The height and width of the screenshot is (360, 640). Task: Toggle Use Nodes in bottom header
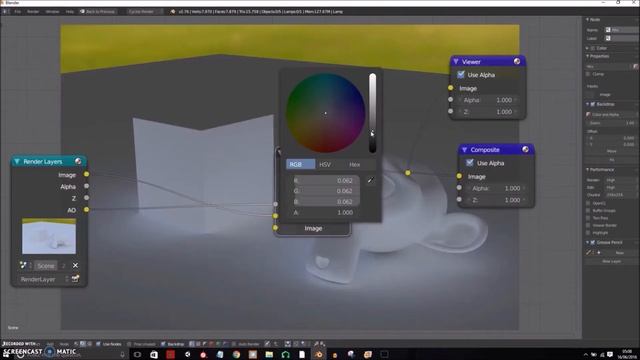(x=98, y=344)
